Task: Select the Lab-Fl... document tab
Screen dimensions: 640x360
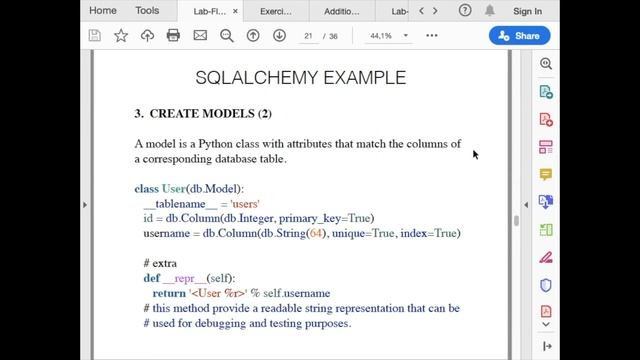Action: (x=209, y=11)
